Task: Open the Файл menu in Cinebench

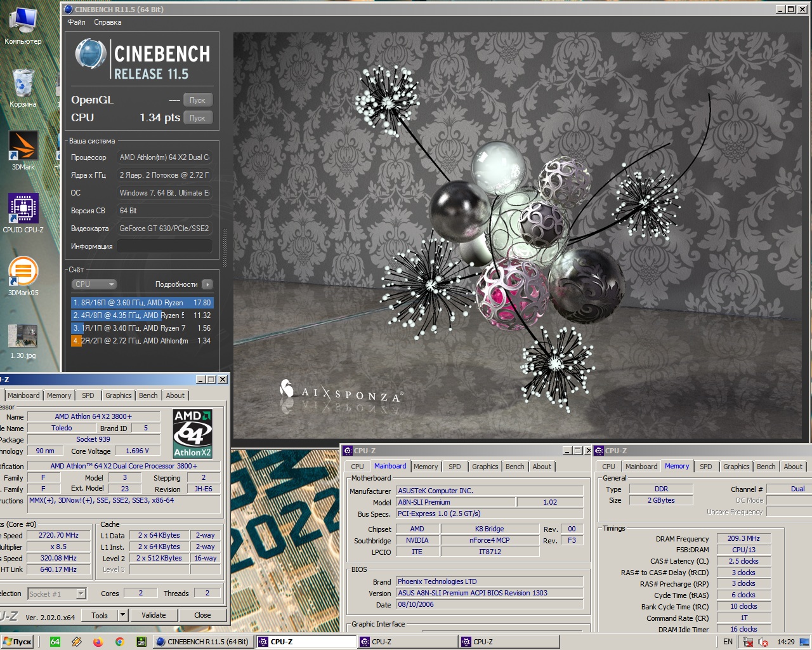Action: 76,22
